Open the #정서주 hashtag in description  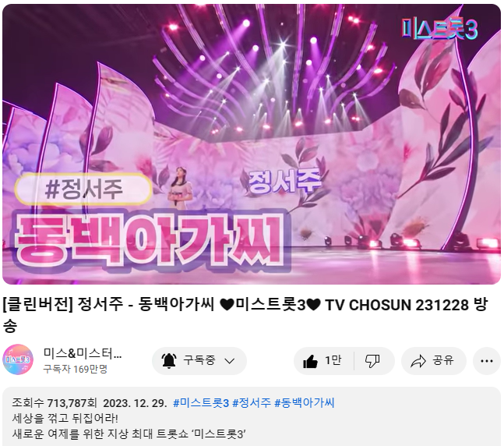[252, 403]
